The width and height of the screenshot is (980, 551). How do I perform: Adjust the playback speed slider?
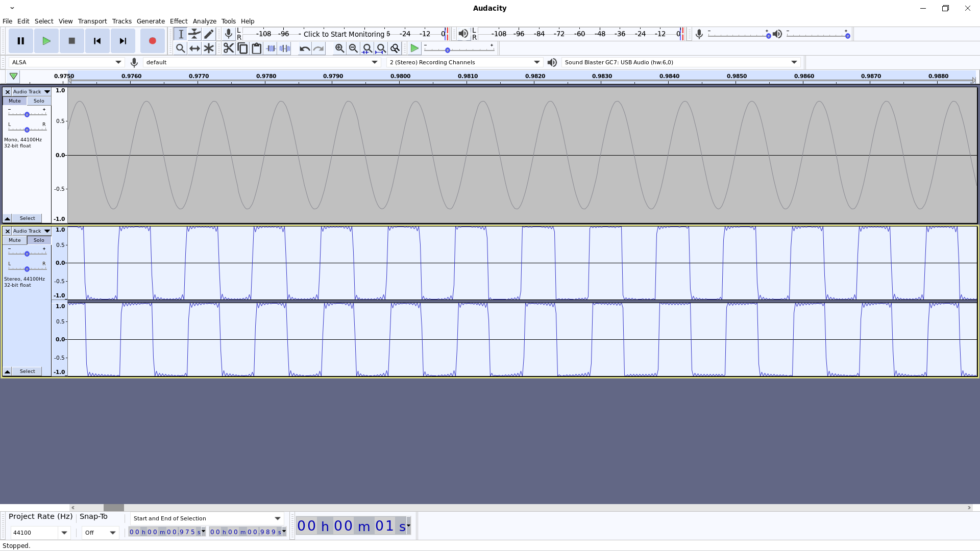(x=459, y=49)
